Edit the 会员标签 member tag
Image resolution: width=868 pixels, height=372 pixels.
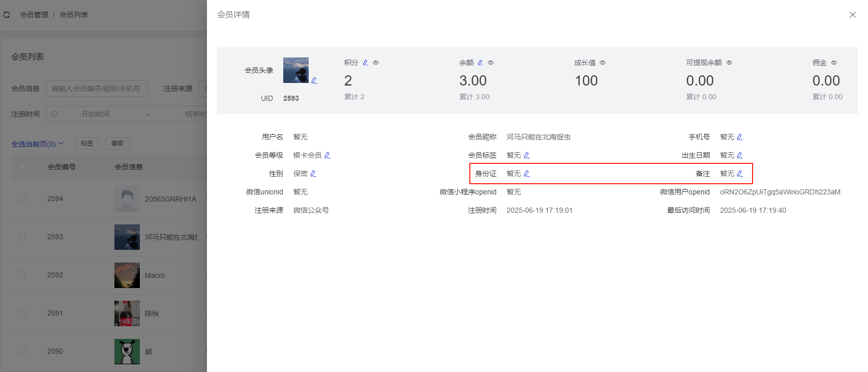pyautogui.click(x=527, y=155)
